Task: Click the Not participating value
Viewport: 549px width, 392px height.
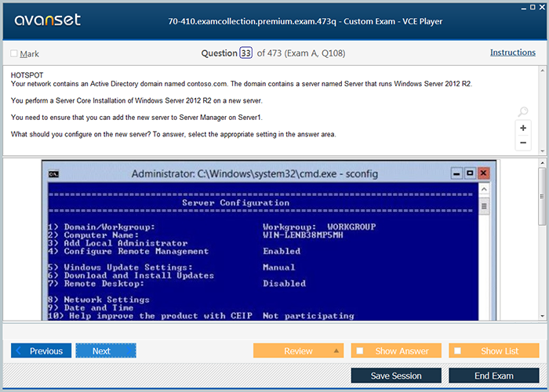Action: click(308, 316)
